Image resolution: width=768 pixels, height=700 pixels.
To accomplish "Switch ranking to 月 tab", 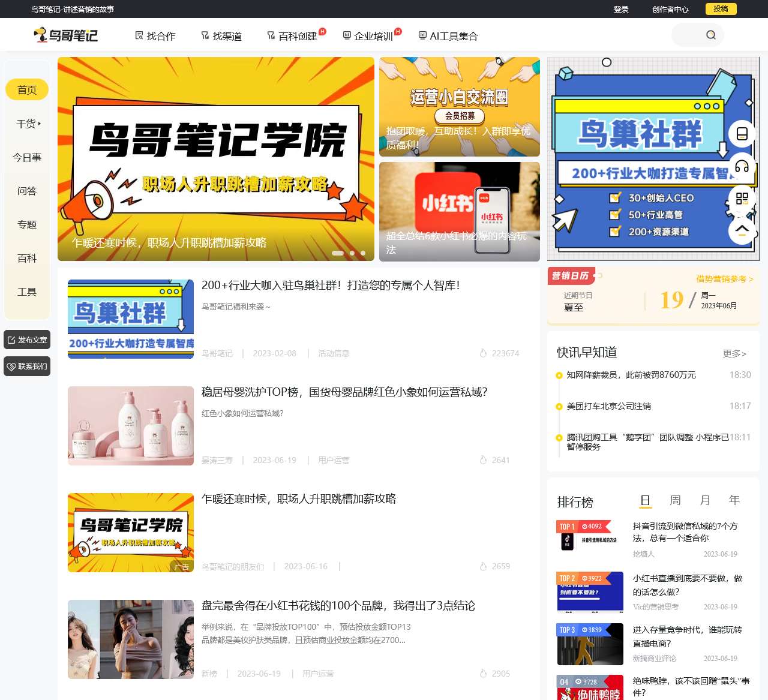I will pyautogui.click(x=705, y=500).
